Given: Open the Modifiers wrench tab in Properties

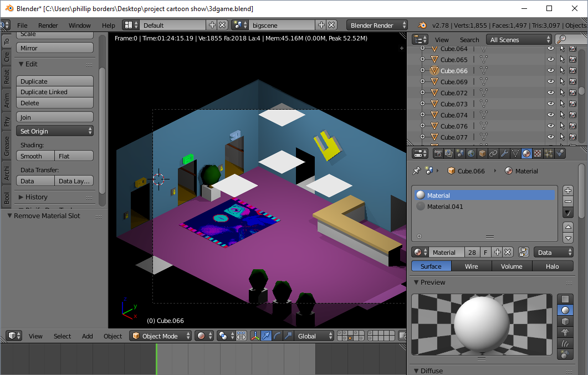Looking at the screenshot, I should (504, 153).
